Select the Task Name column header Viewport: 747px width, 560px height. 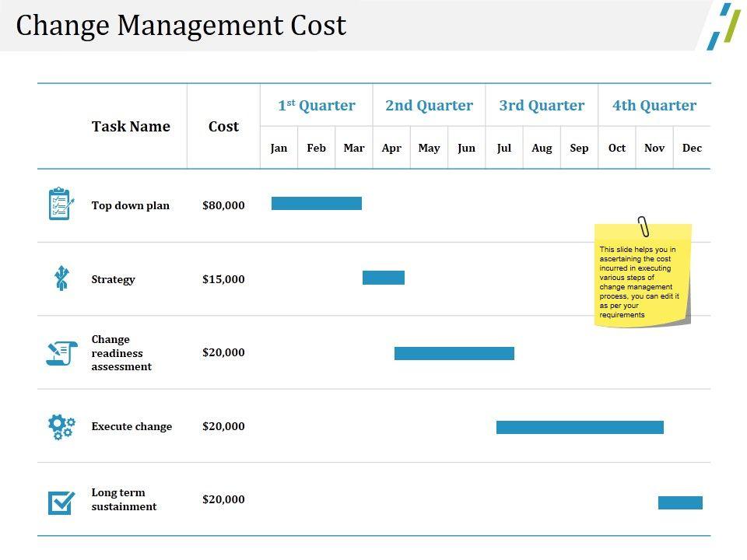131,126
